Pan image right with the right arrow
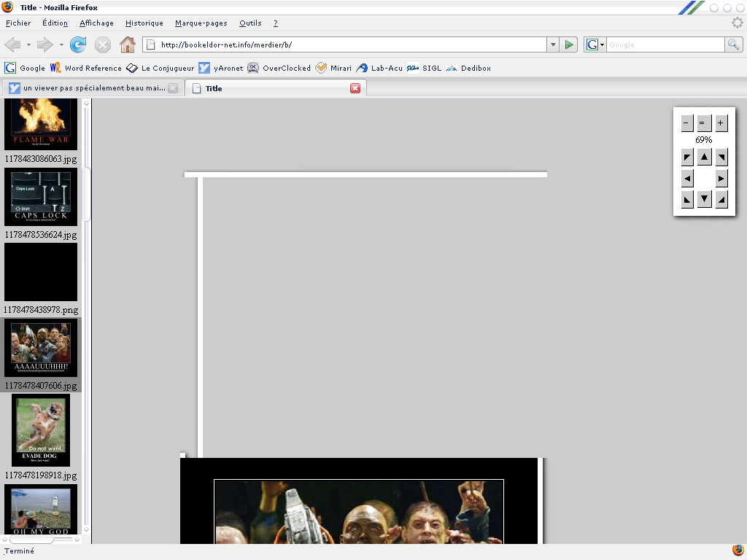Screen dimensions: 747x560 coord(721,179)
